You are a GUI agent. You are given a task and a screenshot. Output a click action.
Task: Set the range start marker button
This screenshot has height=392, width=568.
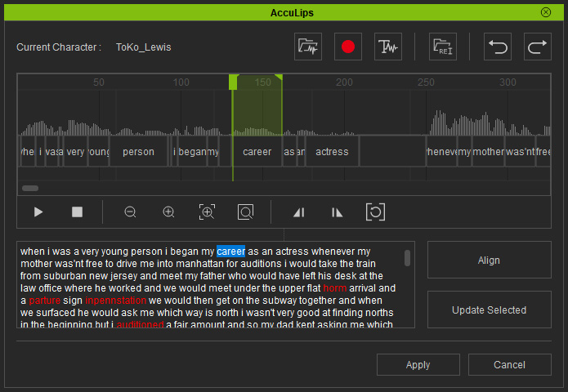(x=299, y=212)
